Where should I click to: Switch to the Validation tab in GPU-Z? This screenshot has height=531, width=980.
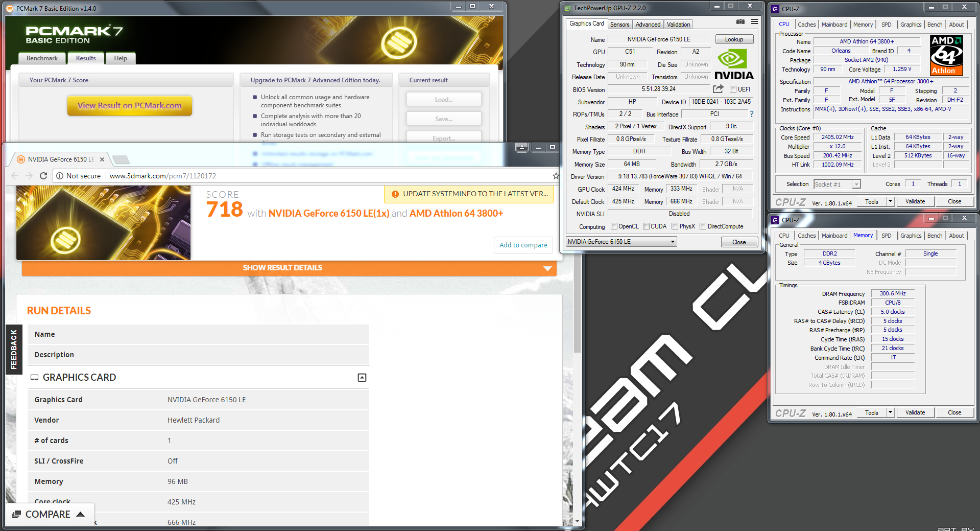point(678,25)
